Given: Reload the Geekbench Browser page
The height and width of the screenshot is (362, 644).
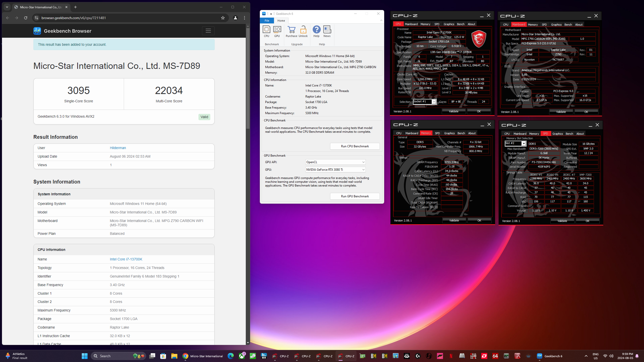Looking at the screenshot, I should (x=26, y=18).
